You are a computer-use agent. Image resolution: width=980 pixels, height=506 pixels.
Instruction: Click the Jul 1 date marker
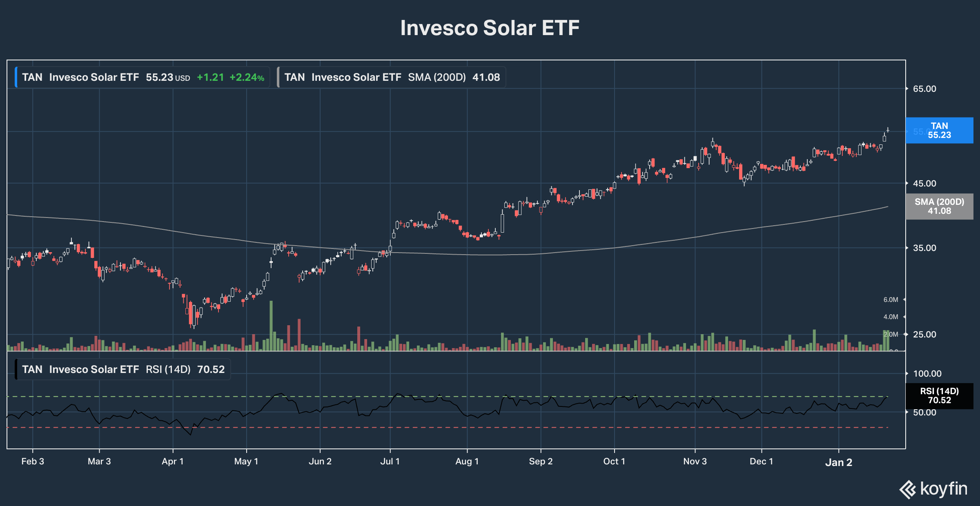click(x=390, y=462)
